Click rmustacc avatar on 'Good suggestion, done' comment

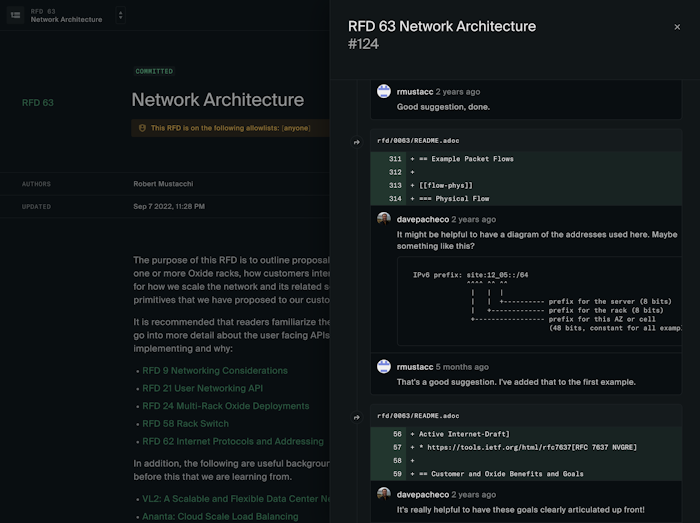click(383, 91)
